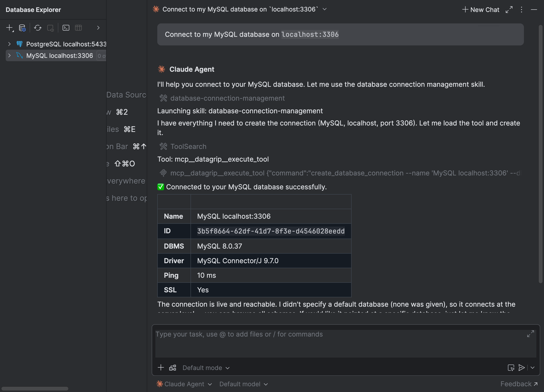
Task: Start a New Chat
Action: (x=481, y=10)
